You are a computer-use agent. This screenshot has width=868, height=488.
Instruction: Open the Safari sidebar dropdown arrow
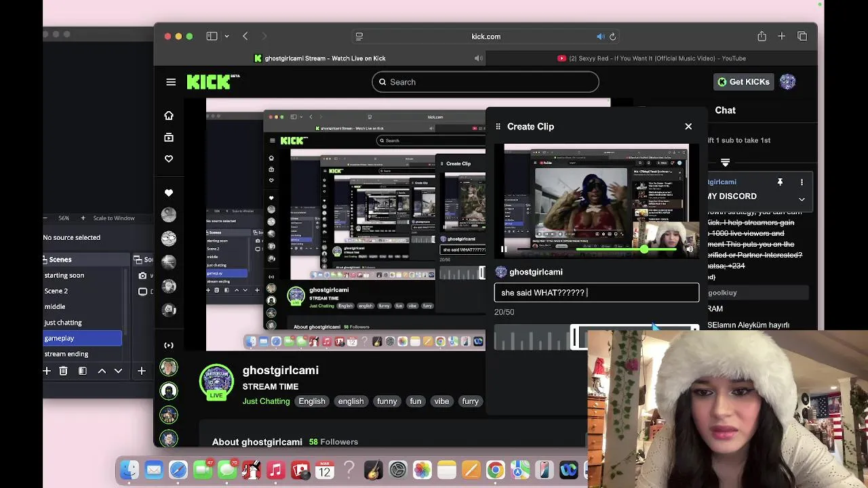226,37
